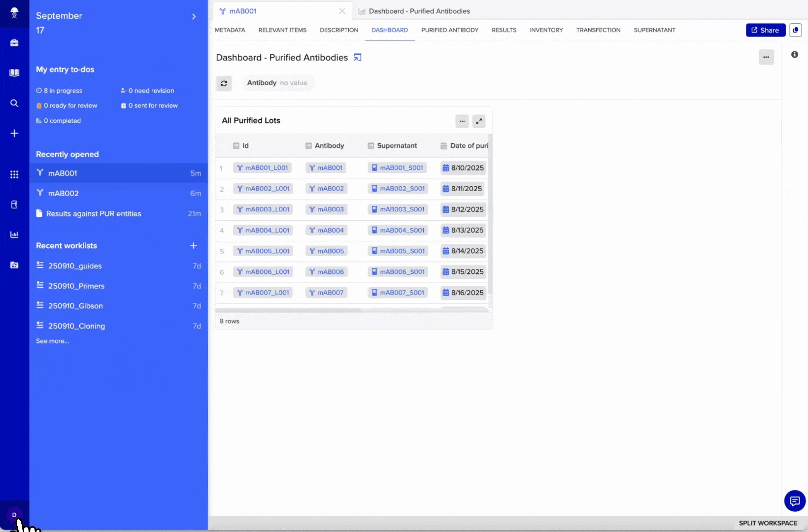The image size is (808, 532).
Task: Expand All Purified Lots to fullscreen
Action: tap(478, 121)
